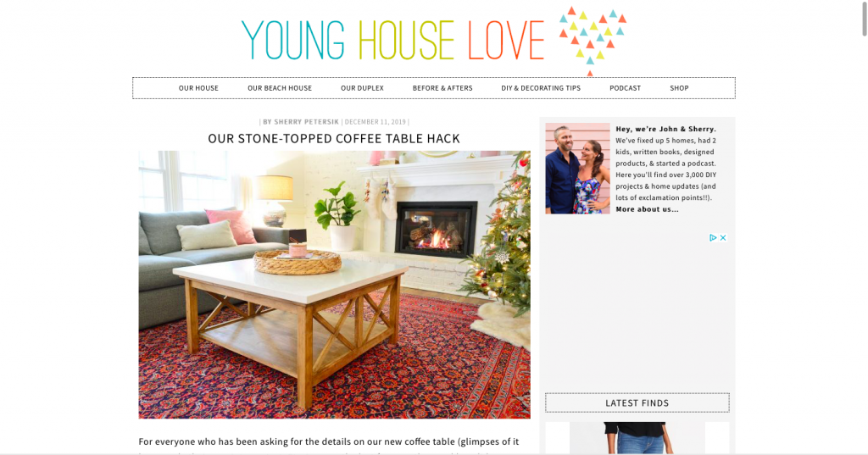Open the Latest Finds product image
Screen dimensions: 868x455
coord(637,438)
